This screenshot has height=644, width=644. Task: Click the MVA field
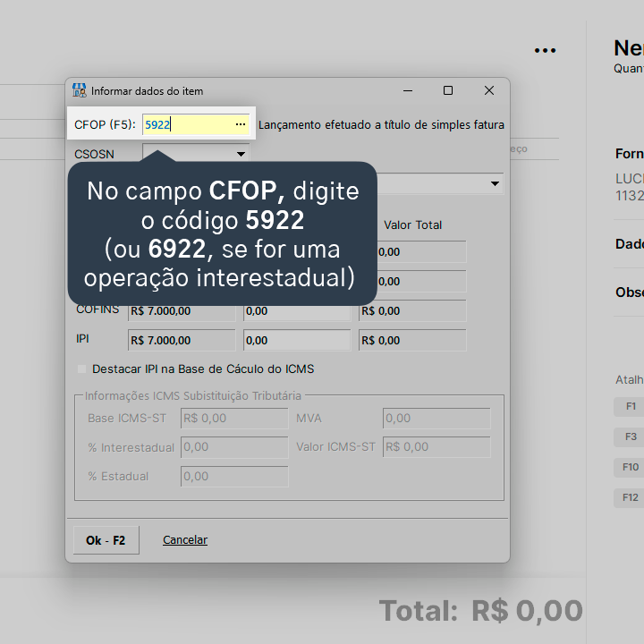pos(436,418)
